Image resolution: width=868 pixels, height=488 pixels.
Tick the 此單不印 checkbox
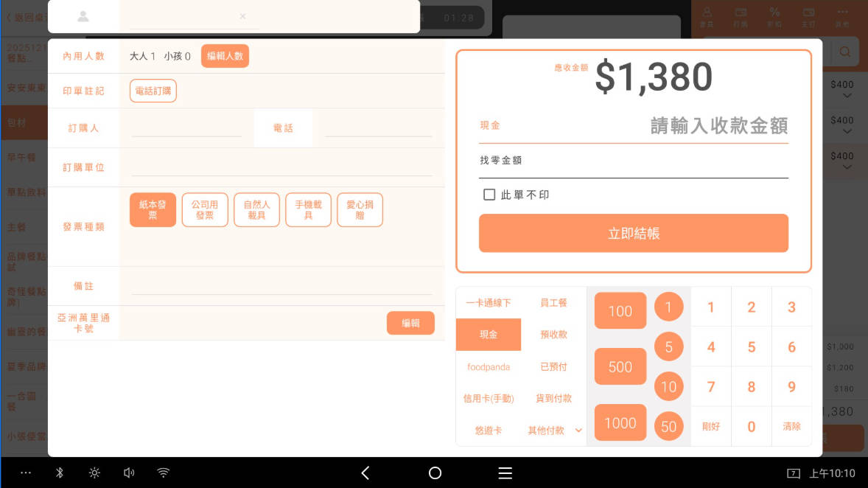489,195
